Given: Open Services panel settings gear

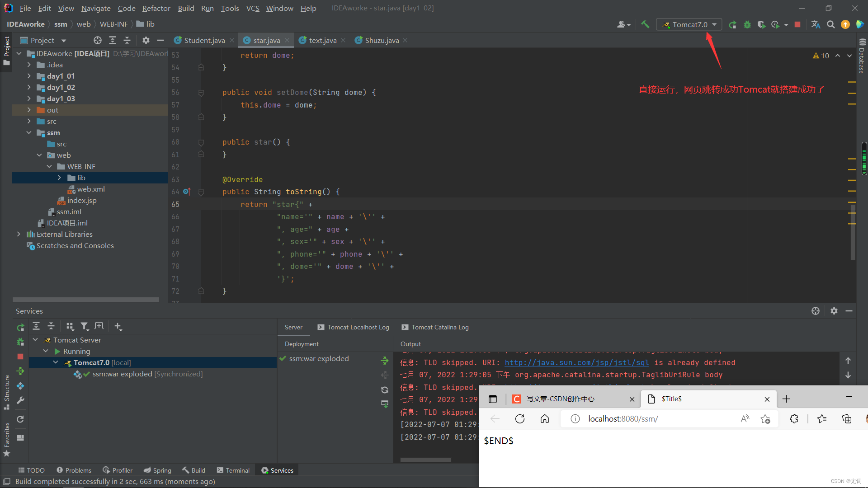Looking at the screenshot, I should point(834,311).
